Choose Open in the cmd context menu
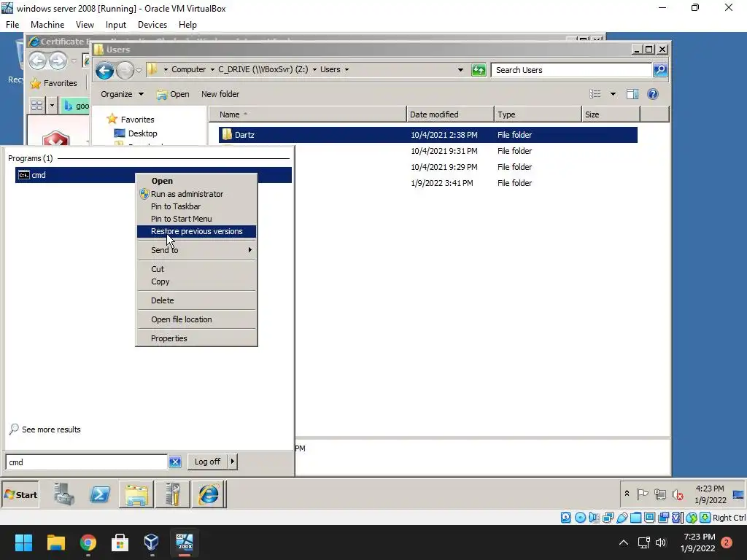 coord(197,181)
